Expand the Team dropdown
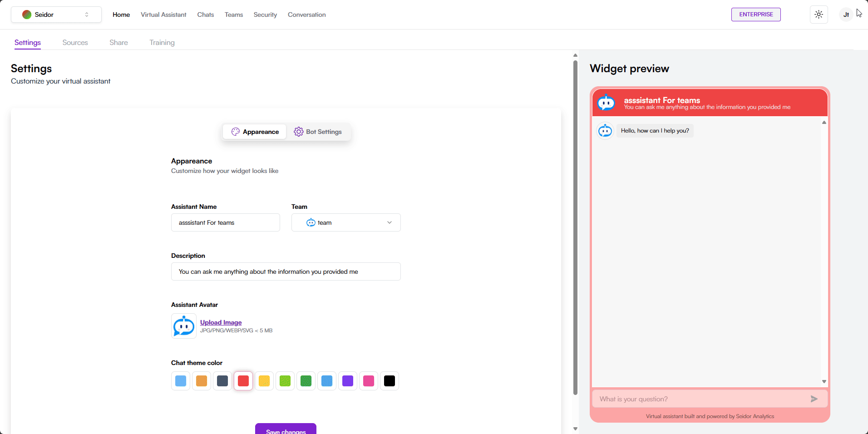 coord(346,222)
